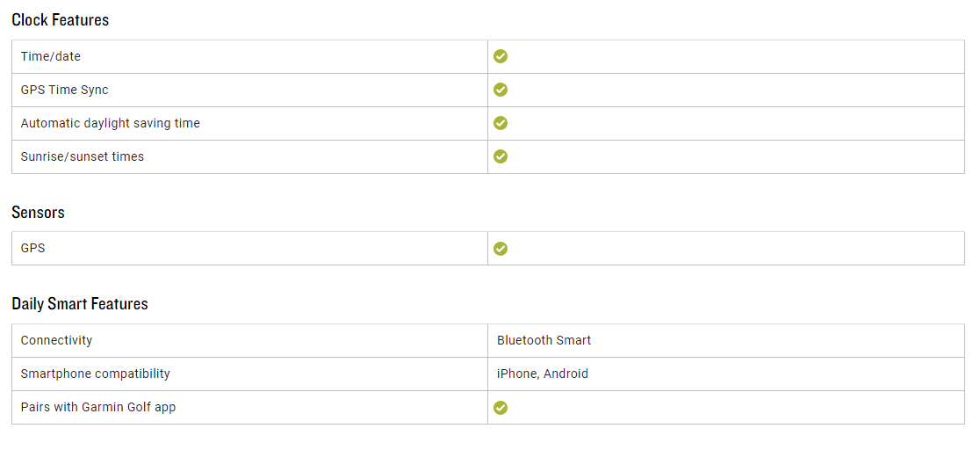
Task: Click the GPS label under Sensors
Action: (33, 249)
